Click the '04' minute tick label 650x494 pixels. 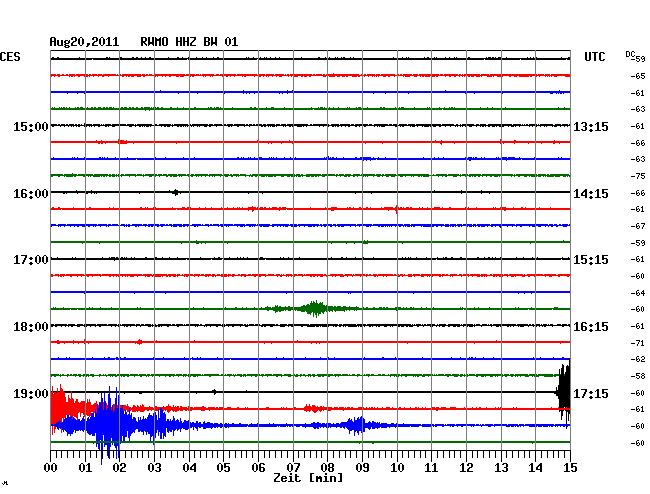(189, 467)
